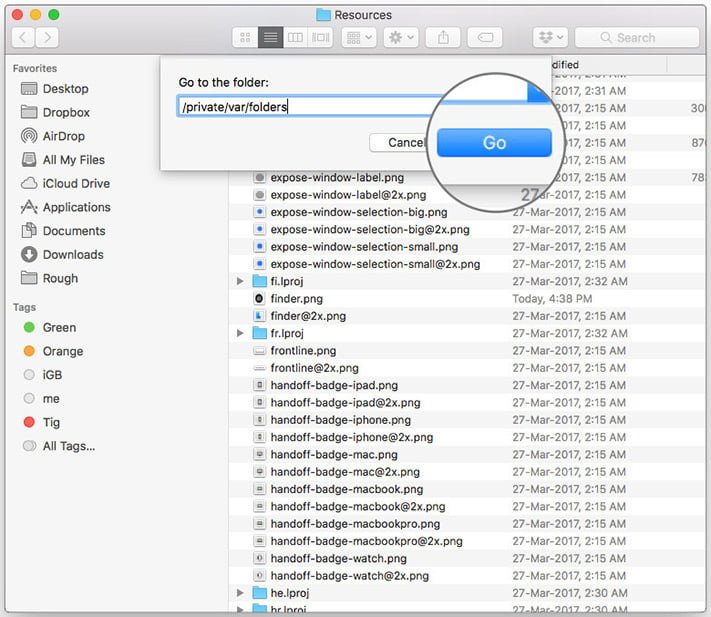Image resolution: width=711 pixels, height=617 pixels.
Task: Select the finder.png file
Action: [x=297, y=299]
